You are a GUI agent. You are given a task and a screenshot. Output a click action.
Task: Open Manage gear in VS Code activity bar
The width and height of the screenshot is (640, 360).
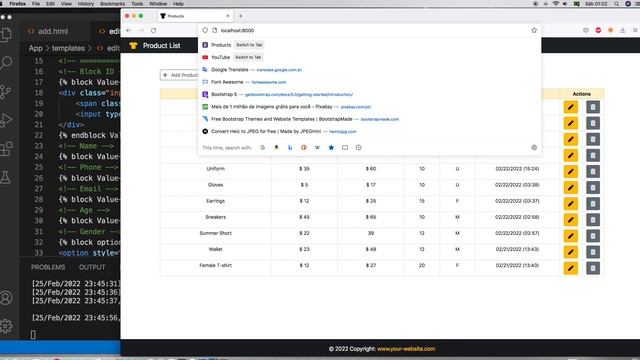pyautogui.click(x=6, y=326)
